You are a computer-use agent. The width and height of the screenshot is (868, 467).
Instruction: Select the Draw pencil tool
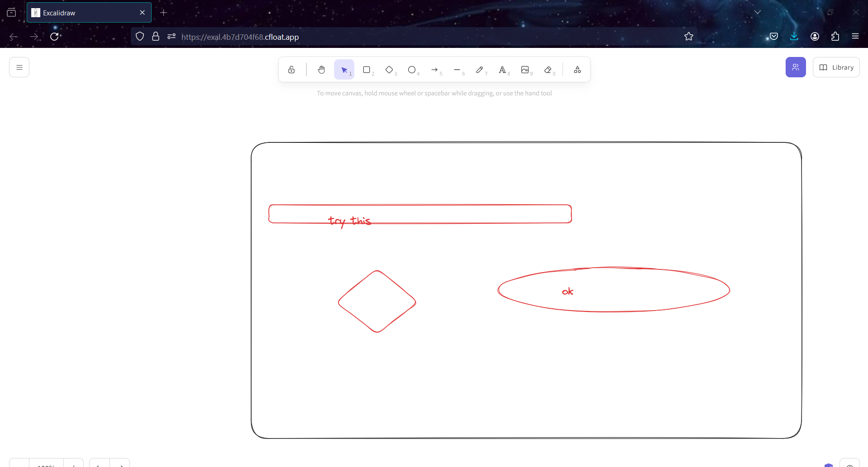[480, 70]
